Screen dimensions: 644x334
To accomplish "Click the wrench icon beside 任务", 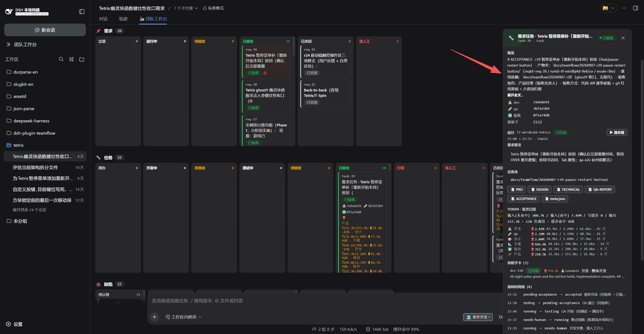I will point(98,158).
